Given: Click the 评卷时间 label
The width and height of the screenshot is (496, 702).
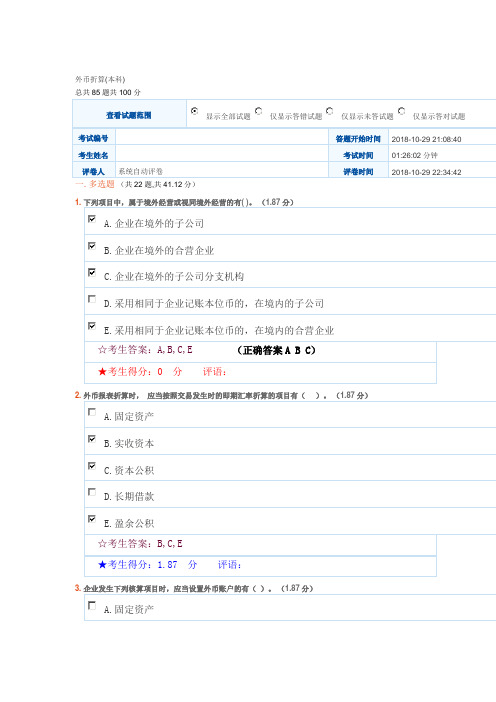Looking at the screenshot, I should tap(358, 172).
